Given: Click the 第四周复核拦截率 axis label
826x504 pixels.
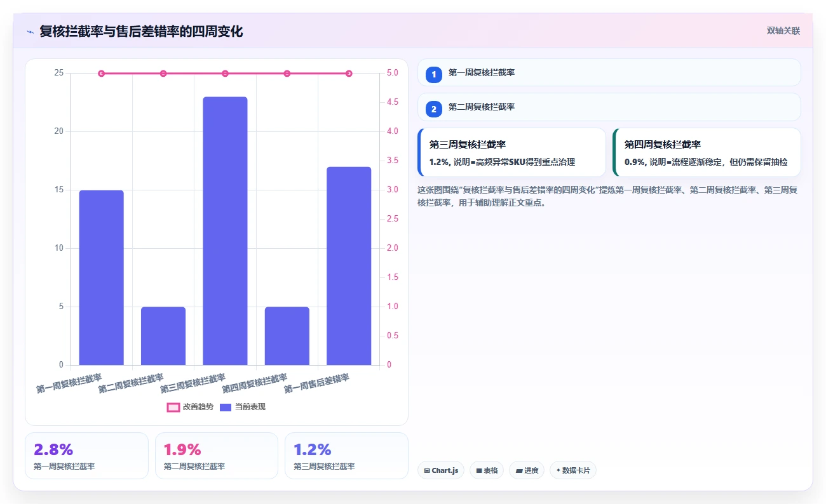Looking at the screenshot, I should 255,383.
